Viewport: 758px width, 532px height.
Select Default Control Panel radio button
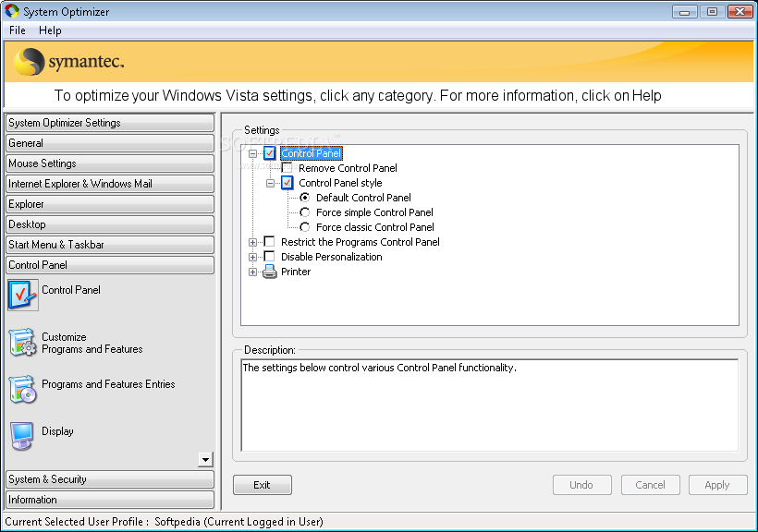[304, 198]
